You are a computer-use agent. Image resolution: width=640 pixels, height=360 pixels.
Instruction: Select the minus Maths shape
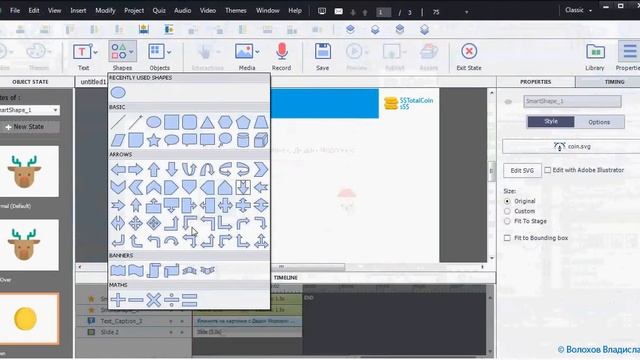point(136,300)
